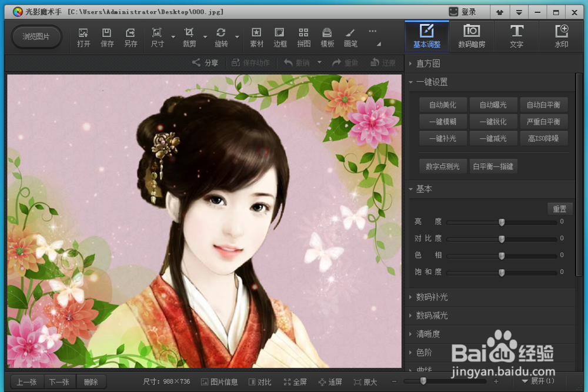The width and height of the screenshot is (588, 392).
Task: Click the 重置 (Reset) button
Action: [560, 209]
